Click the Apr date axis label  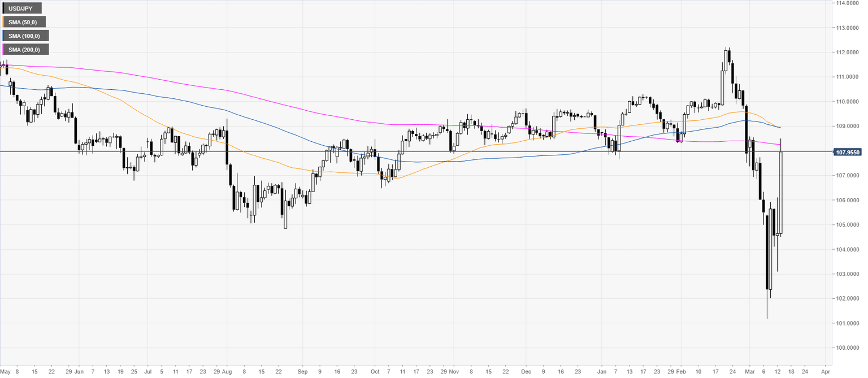(x=826, y=372)
